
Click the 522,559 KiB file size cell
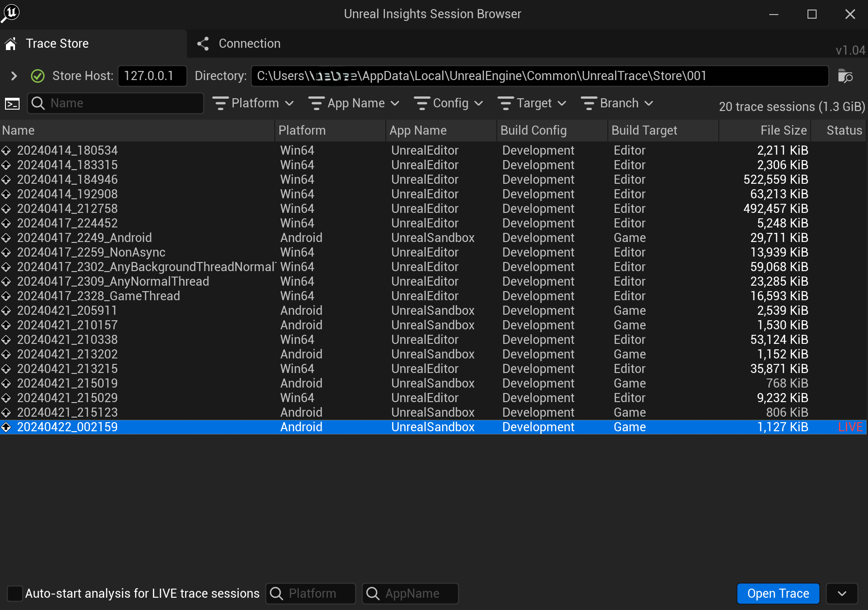tap(776, 180)
